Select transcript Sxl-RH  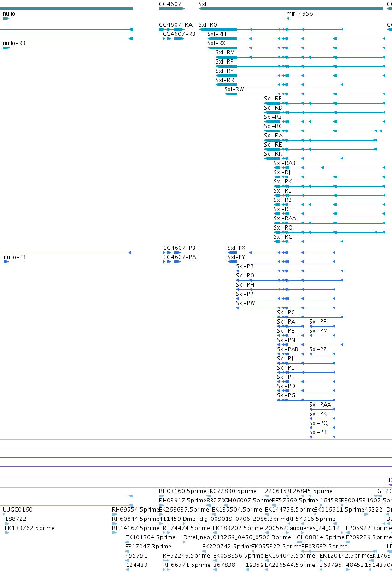(x=216, y=34)
